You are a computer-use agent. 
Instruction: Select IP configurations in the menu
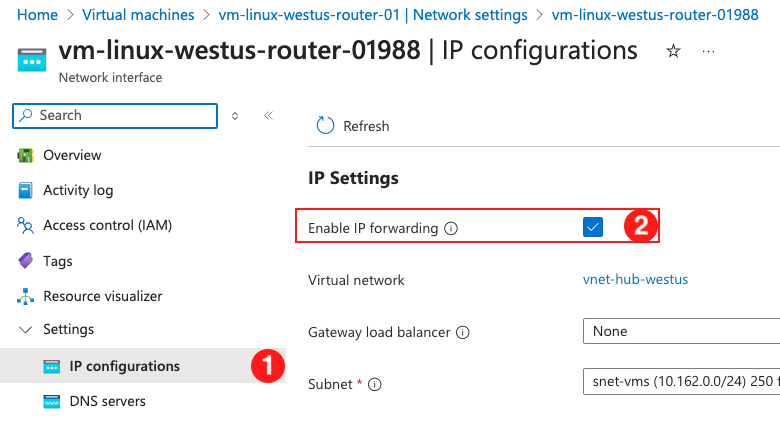tap(143, 366)
